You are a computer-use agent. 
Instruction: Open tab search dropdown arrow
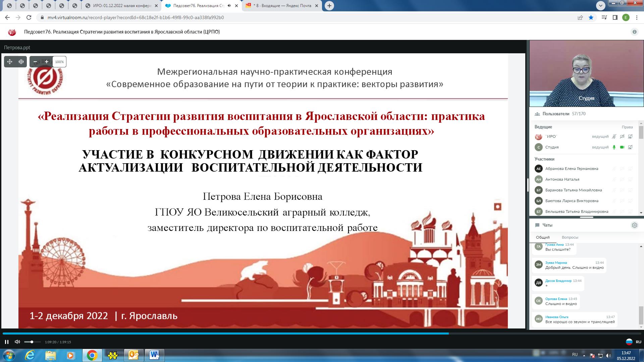pos(600,5)
